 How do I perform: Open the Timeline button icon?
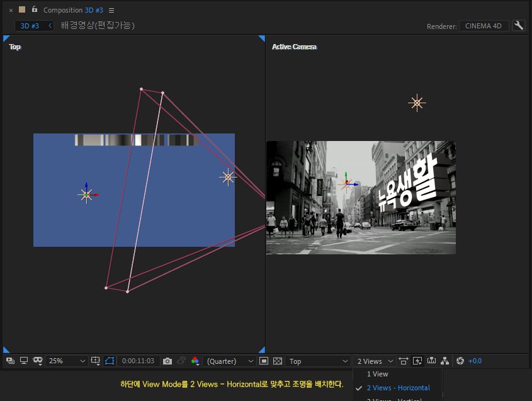pos(431,361)
